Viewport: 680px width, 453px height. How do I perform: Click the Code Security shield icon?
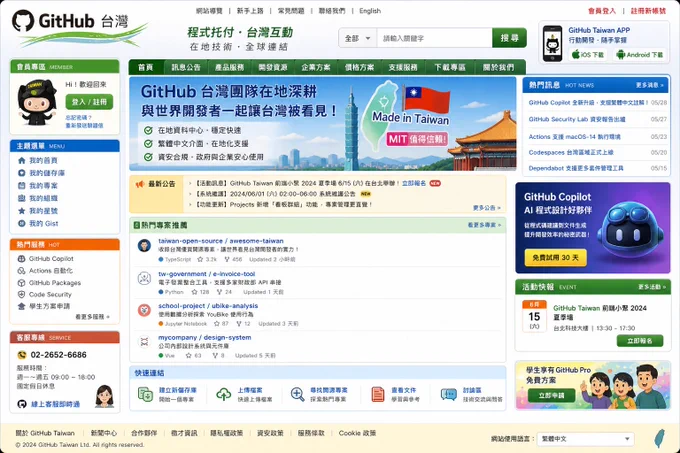(x=21, y=294)
